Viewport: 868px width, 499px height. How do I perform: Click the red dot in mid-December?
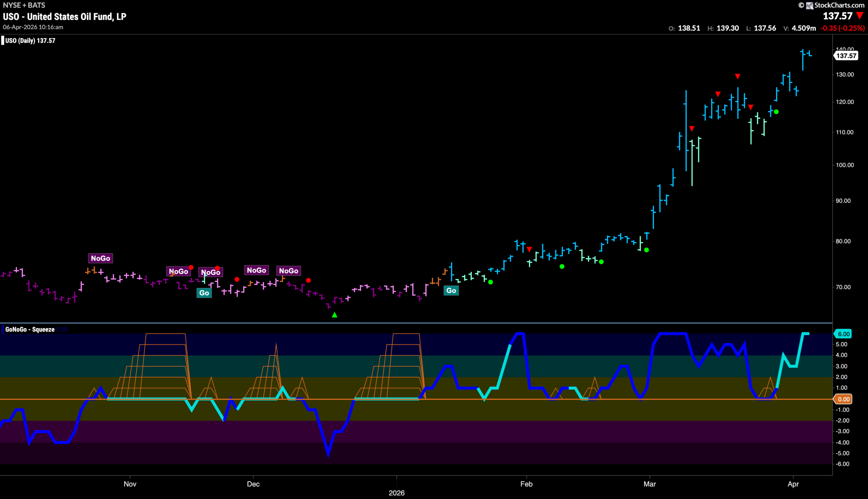click(308, 280)
